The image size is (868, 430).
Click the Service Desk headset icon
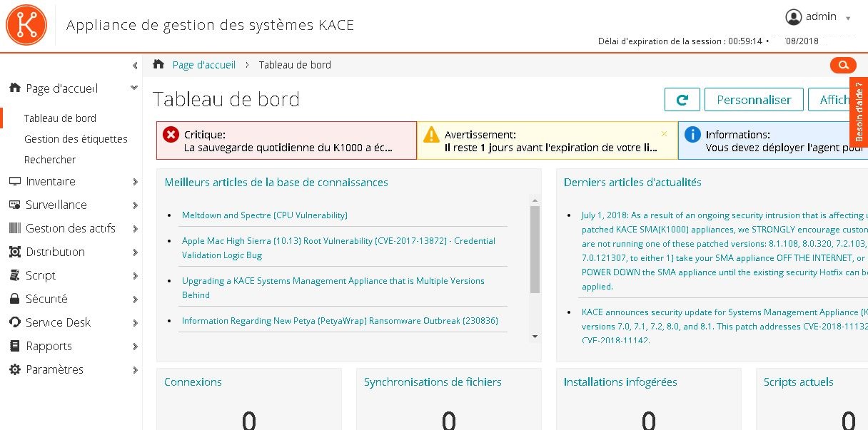tap(14, 322)
